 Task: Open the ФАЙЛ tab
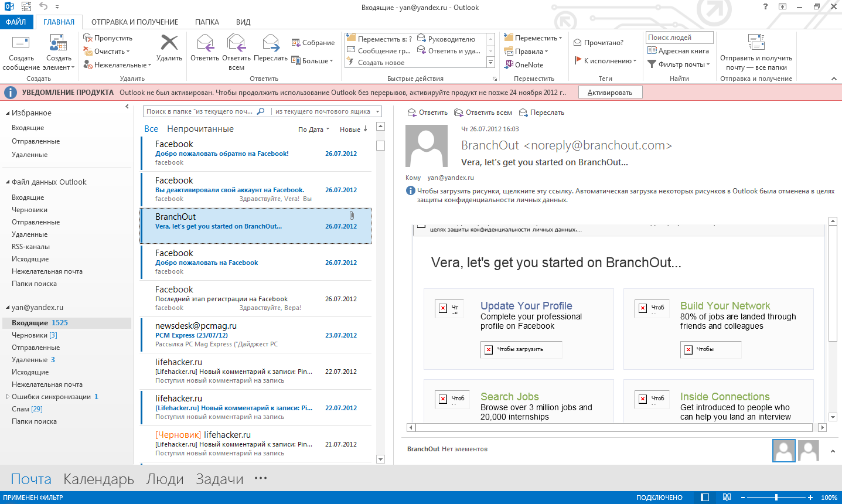(x=16, y=22)
